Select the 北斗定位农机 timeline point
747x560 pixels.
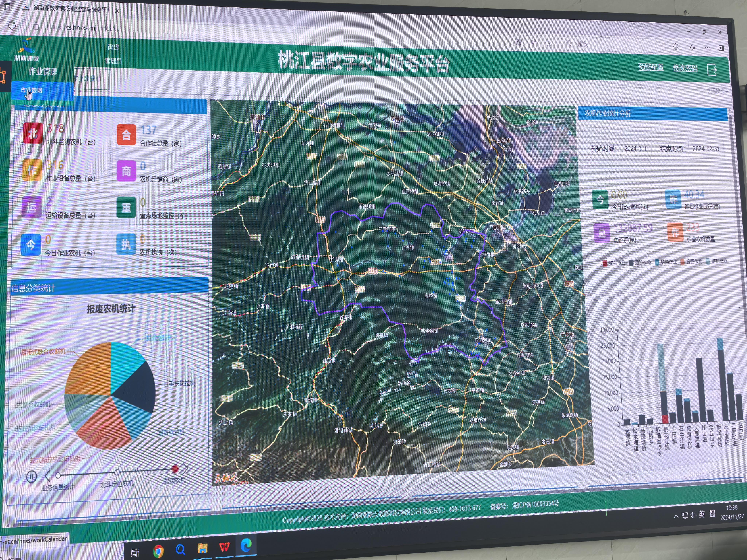click(117, 472)
